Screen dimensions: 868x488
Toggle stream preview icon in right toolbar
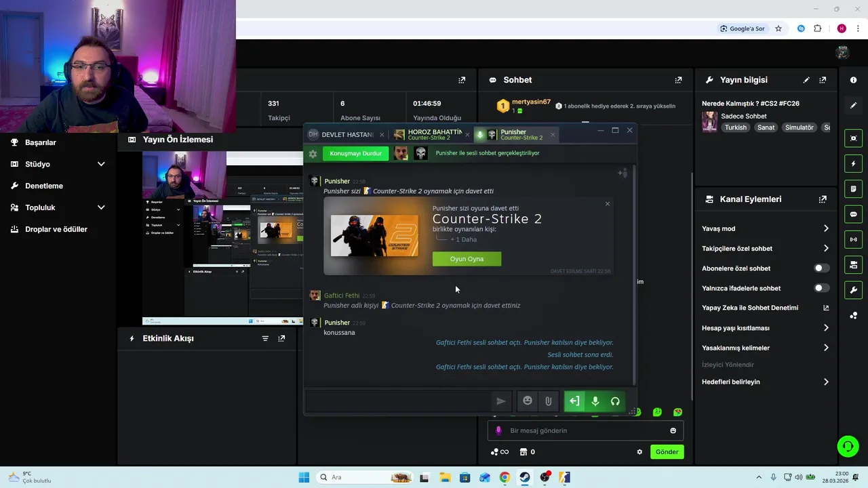point(853,138)
